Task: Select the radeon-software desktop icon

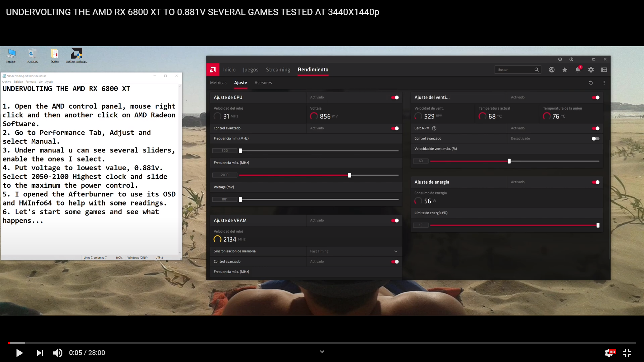Action: [76, 56]
